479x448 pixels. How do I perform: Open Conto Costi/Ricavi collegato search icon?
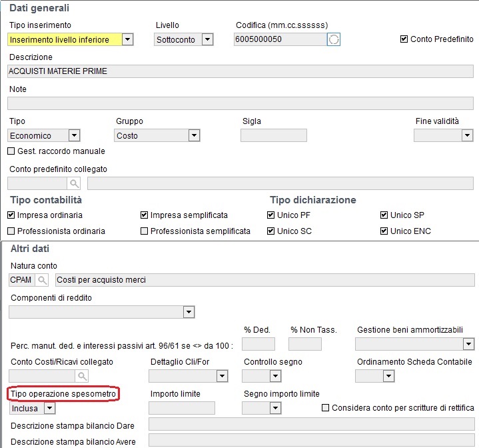pos(82,376)
